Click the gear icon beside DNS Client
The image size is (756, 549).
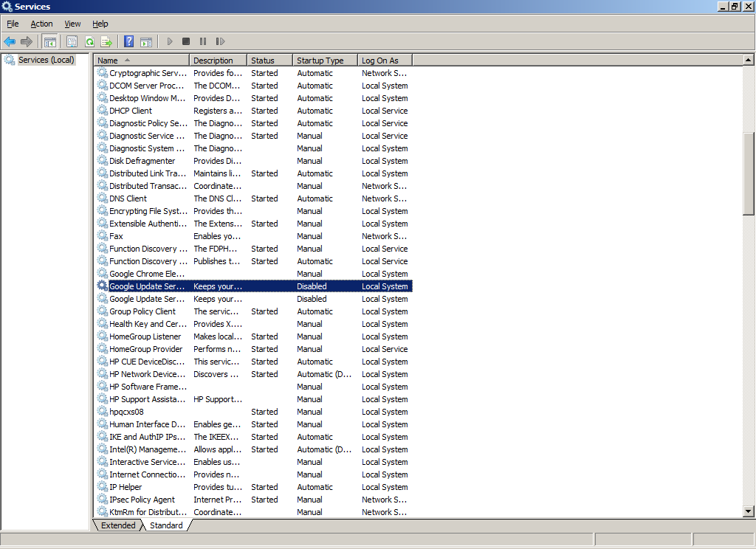tap(102, 198)
